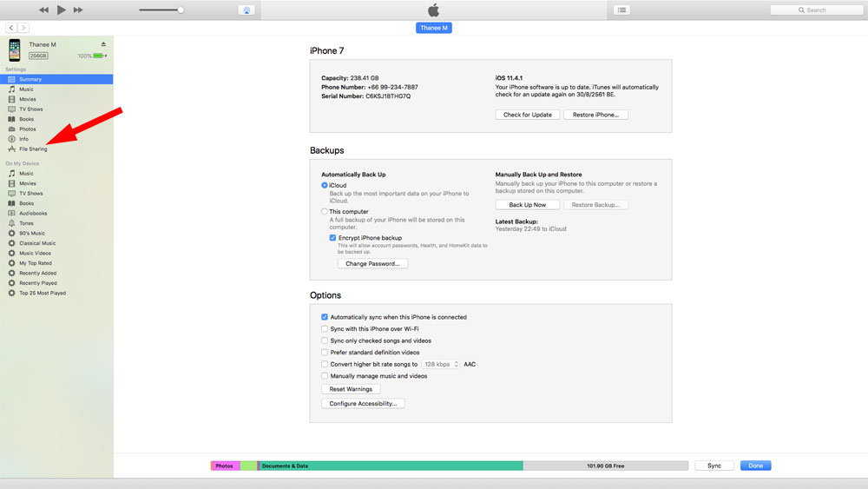Go back with the left chevron
The width and height of the screenshot is (868, 489).
pyautogui.click(x=11, y=28)
